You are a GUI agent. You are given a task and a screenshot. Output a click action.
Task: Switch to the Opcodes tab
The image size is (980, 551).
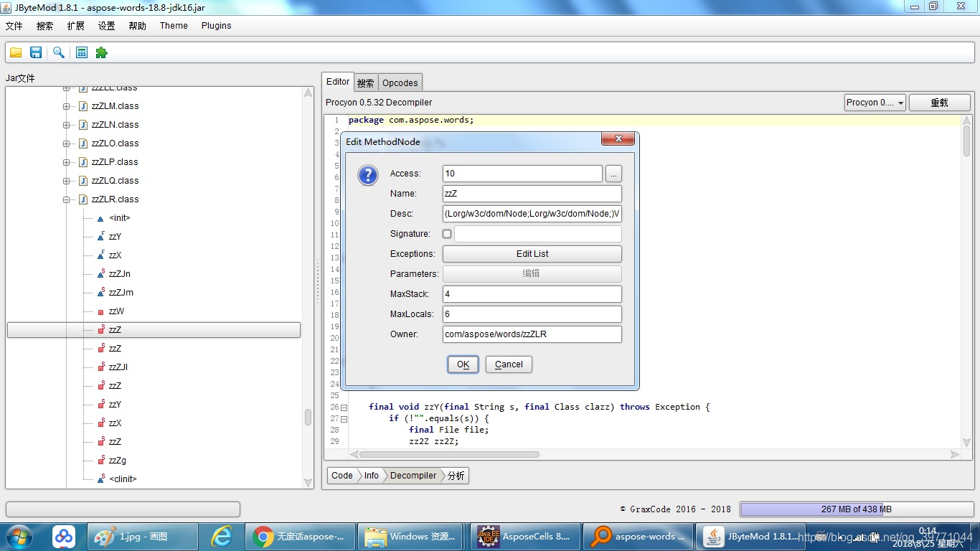point(400,83)
